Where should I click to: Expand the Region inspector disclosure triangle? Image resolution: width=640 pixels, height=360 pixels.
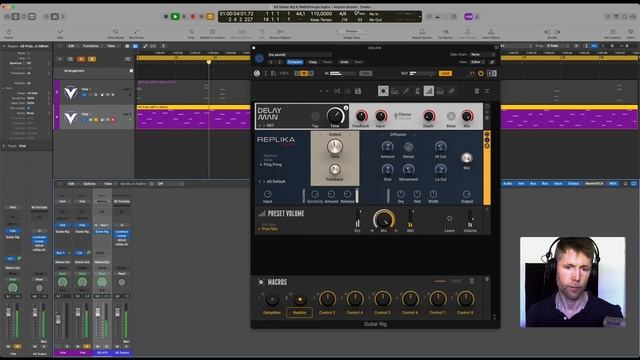click(x=4, y=47)
